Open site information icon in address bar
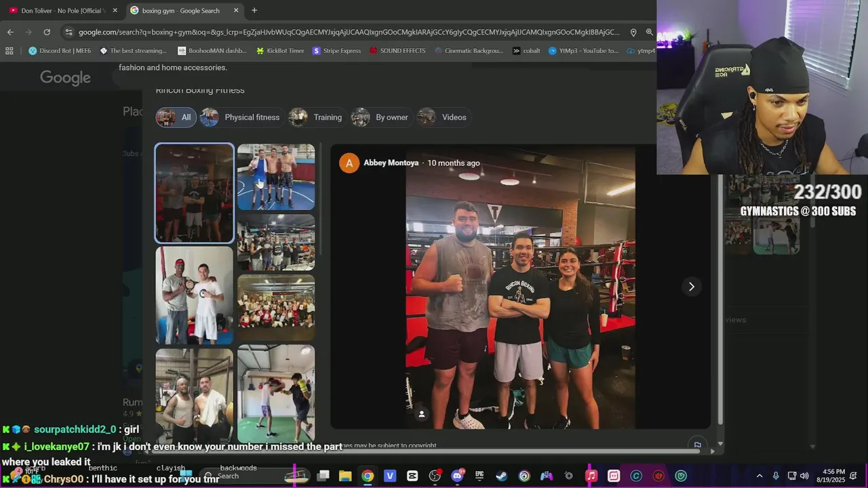Image resolution: width=868 pixels, height=488 pixels. (68, 32)
